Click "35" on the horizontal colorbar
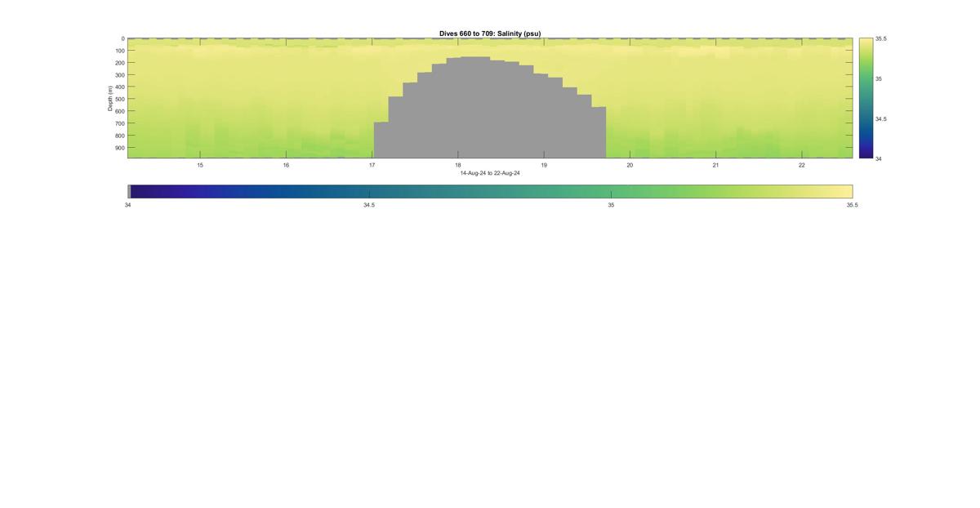This screenshot has height=508, width=980. [x=611, y=205]
